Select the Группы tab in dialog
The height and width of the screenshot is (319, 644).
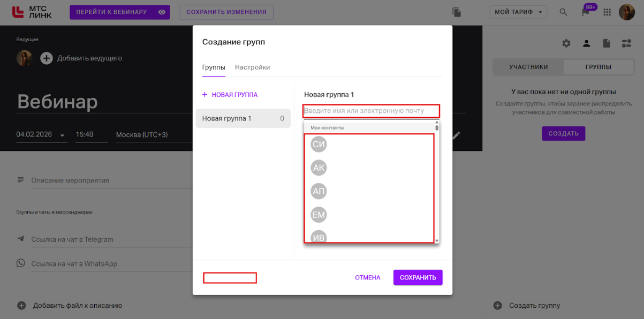pos(213,67)
